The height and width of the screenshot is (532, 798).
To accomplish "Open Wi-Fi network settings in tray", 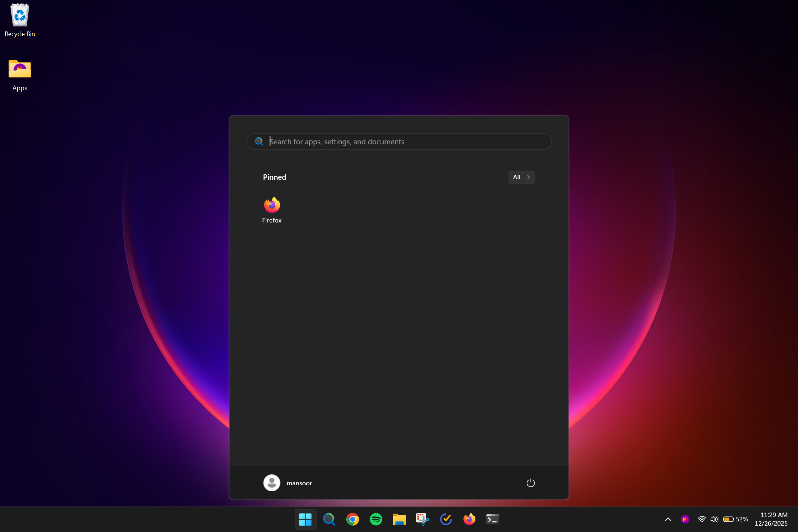I will coord(702,519).
